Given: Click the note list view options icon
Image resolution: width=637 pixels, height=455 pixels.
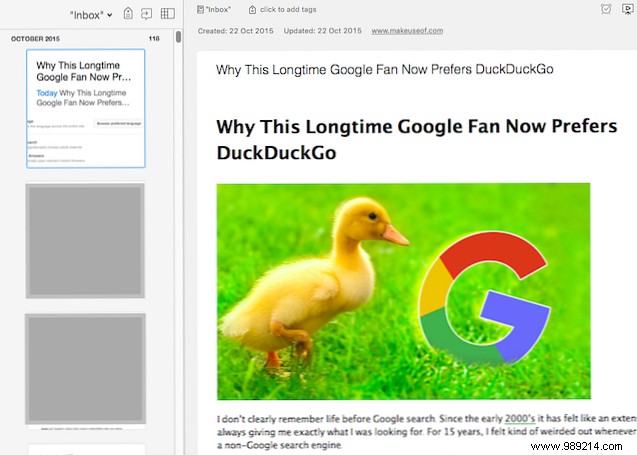Looking at the screenshot, I should (167, 14).
